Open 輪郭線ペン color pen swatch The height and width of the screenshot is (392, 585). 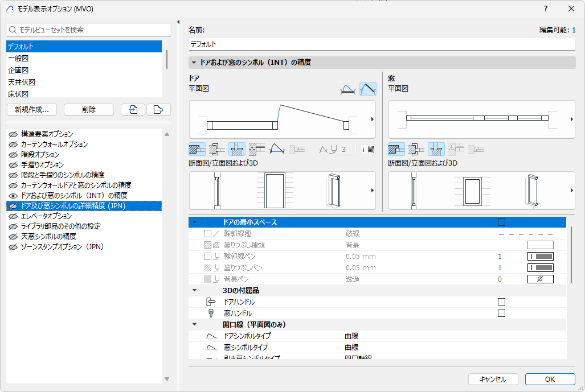(x=540, y=257)
